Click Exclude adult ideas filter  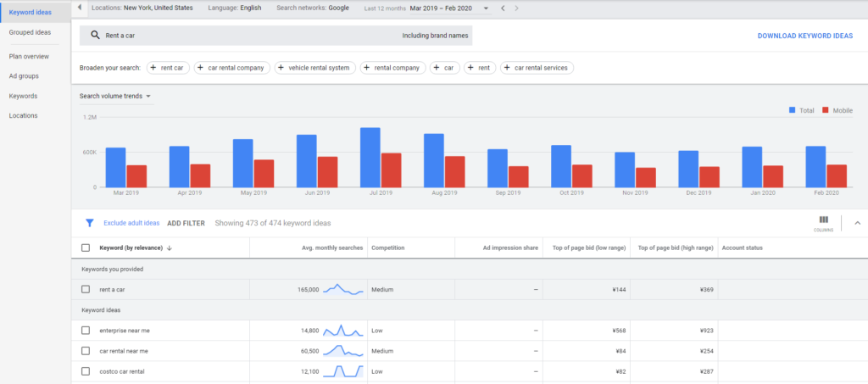pyautogui.click(x=131, y=224)
